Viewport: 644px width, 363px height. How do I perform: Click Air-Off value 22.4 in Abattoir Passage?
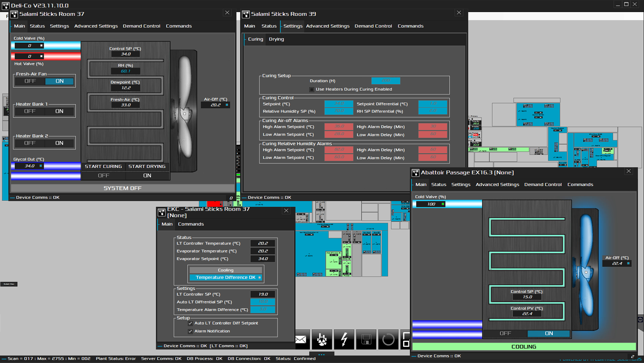coord(617,263)
